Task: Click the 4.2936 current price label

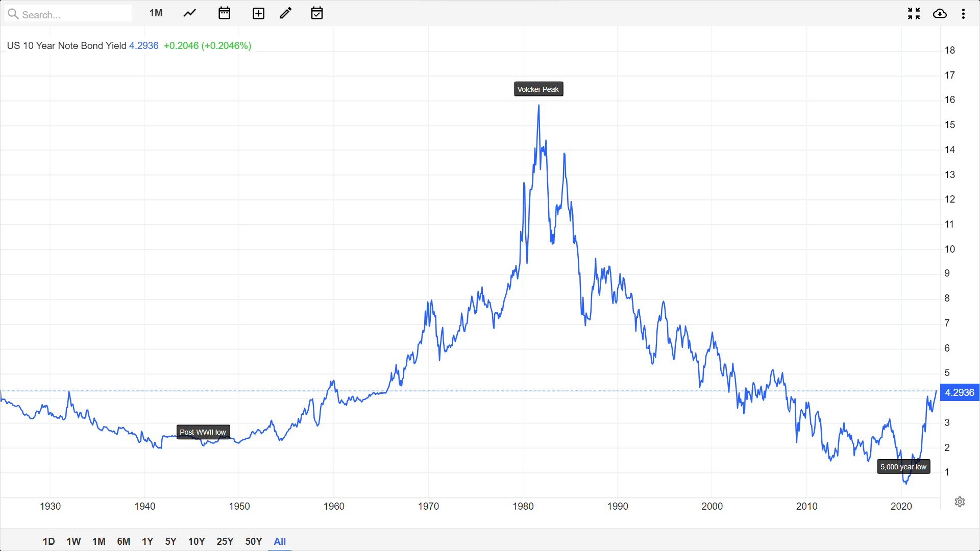Action: [x=959, y=392]
